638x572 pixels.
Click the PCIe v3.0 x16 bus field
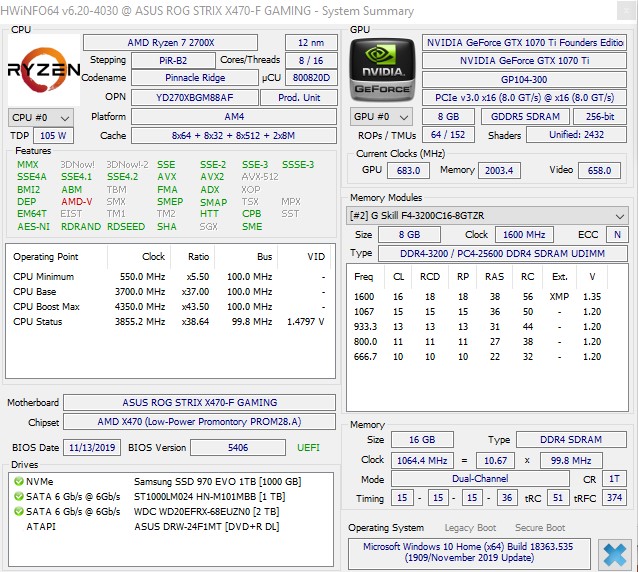click(524, 98)
